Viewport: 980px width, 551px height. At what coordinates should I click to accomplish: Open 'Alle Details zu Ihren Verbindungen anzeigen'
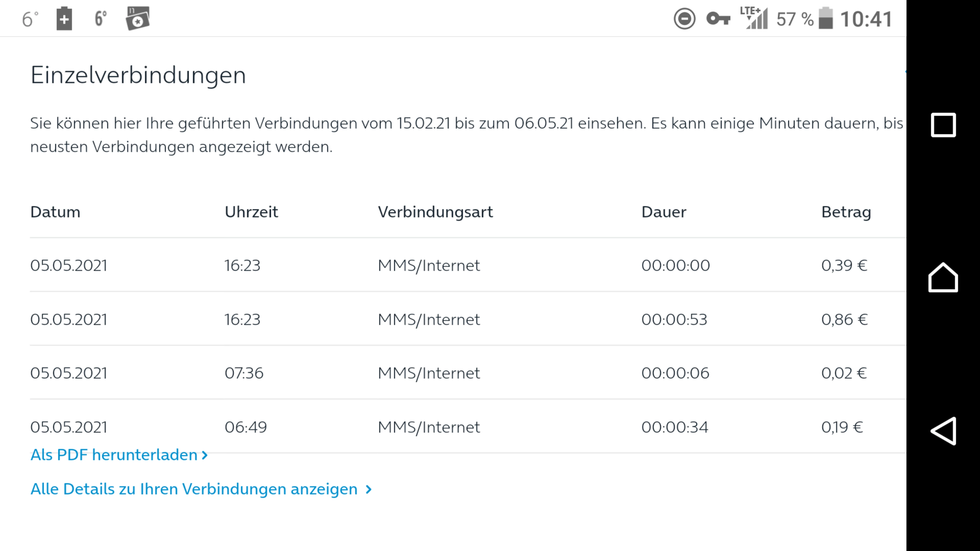[194, 489]
